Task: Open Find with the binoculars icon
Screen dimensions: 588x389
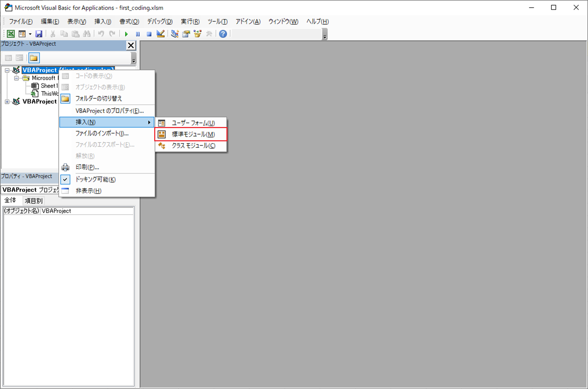Action: tap(87, 34)
